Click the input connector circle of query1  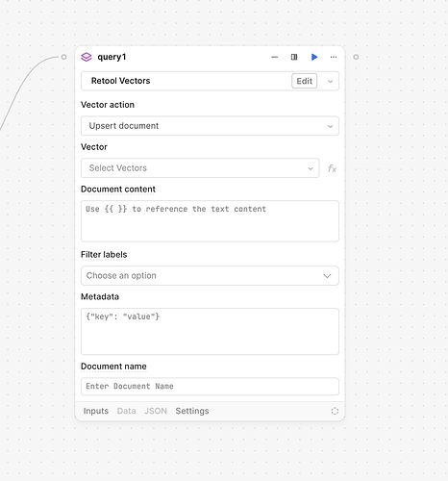63,57
